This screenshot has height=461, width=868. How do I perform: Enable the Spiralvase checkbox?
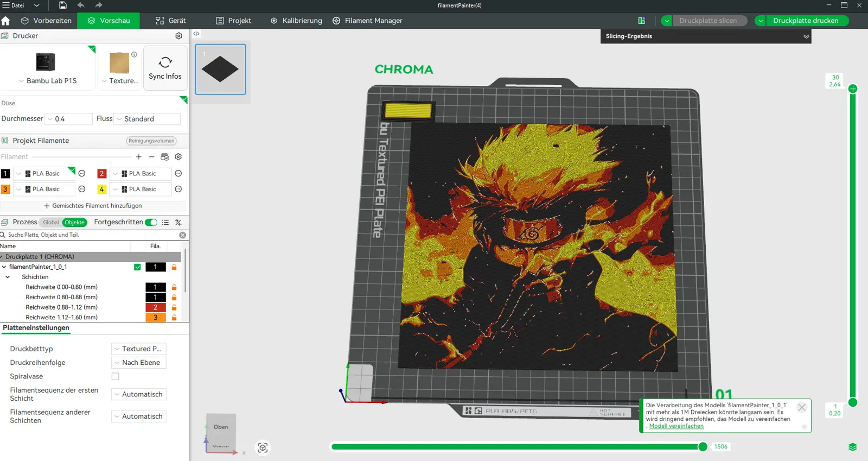pyautogui.click(x=116, y=376)
